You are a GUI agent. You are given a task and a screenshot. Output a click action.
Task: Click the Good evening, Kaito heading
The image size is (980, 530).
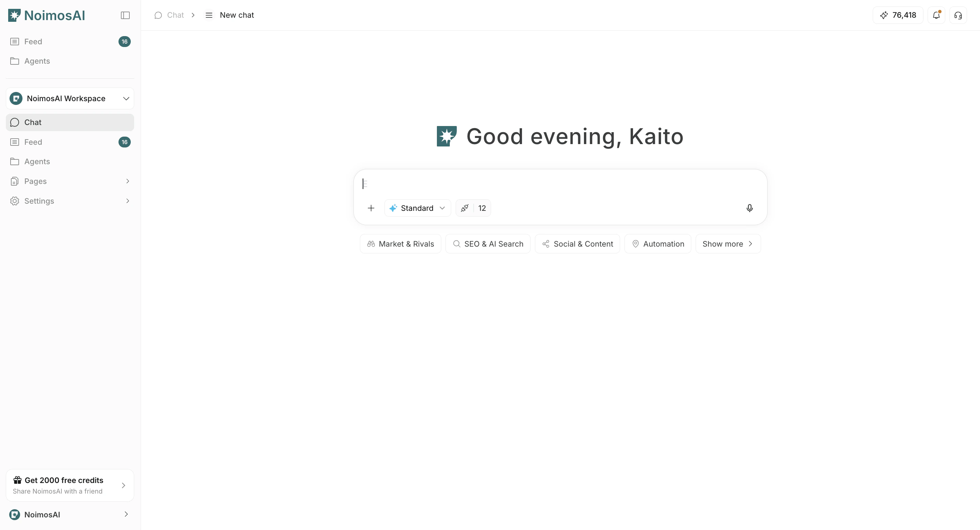575,136
